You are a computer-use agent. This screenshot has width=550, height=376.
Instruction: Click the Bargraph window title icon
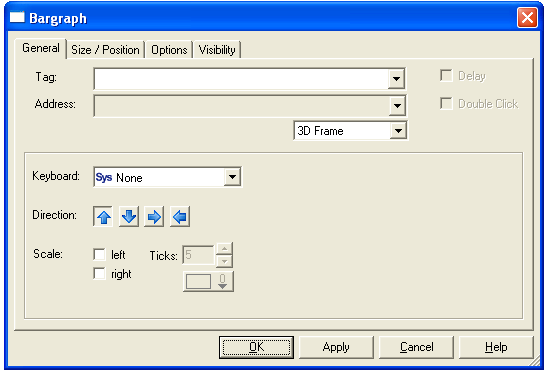pos(17,17)
